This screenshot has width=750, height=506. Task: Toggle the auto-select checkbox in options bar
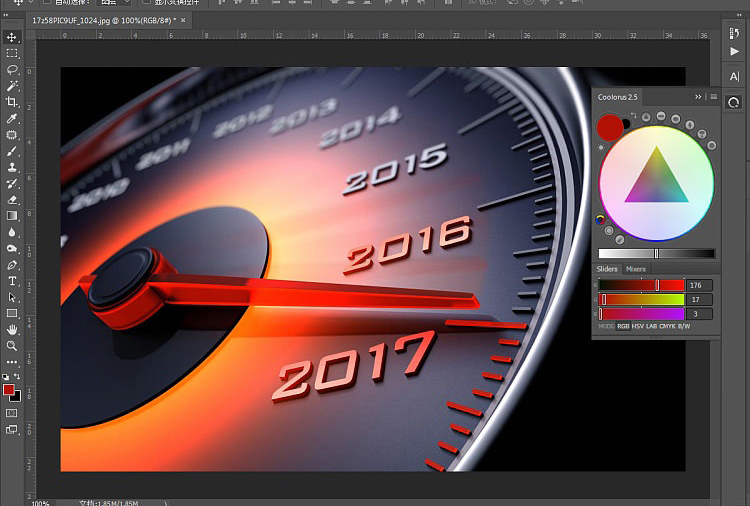[x=47, y=2]
